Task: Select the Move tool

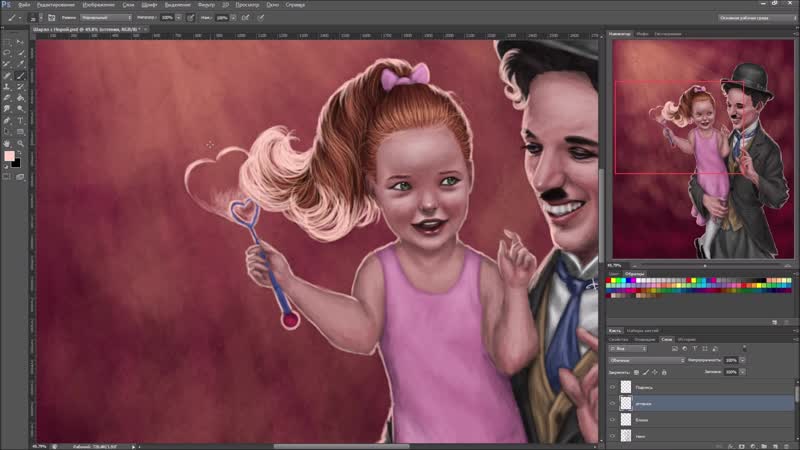Action: [20, 42]
